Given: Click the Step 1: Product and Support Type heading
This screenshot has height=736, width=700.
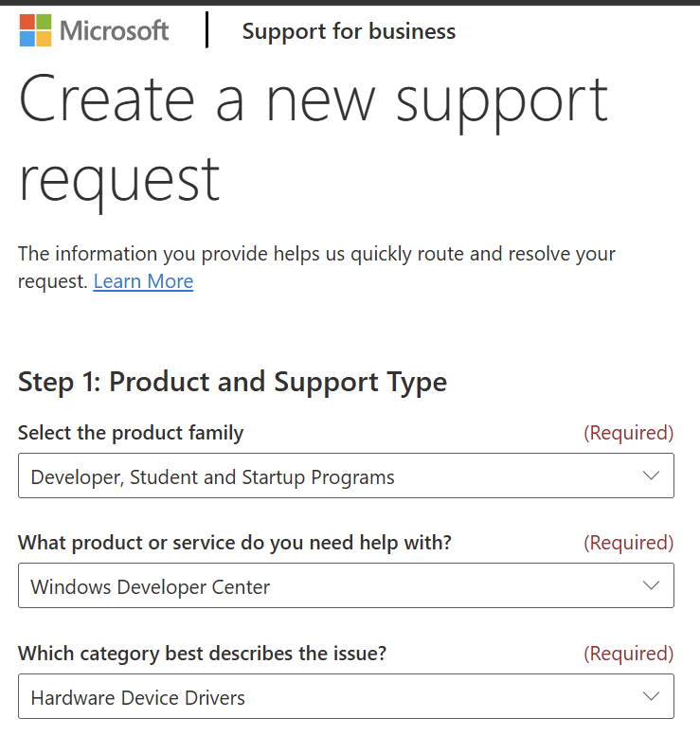Looking at the screenshot, I should point(232,382).
